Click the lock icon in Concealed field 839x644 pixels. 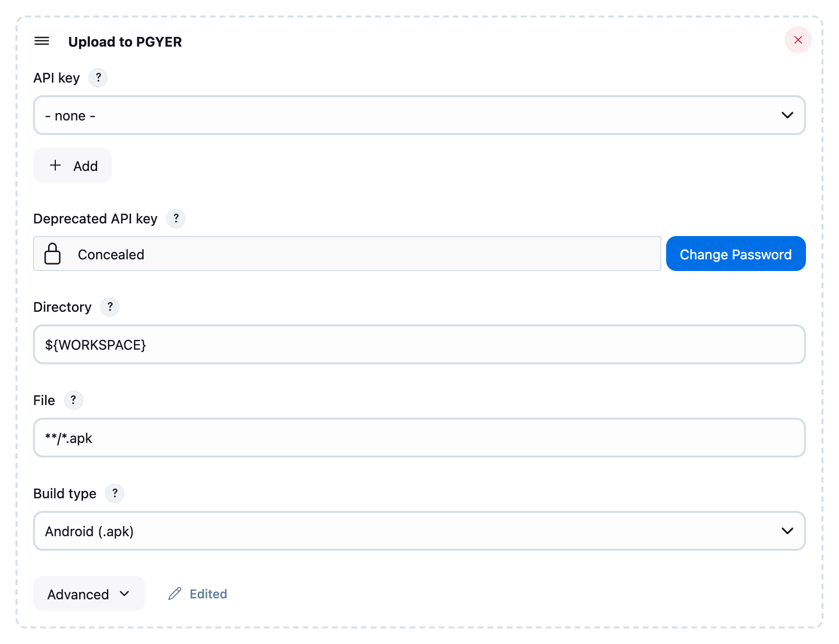pyautogui.click(x=52, y=254)
